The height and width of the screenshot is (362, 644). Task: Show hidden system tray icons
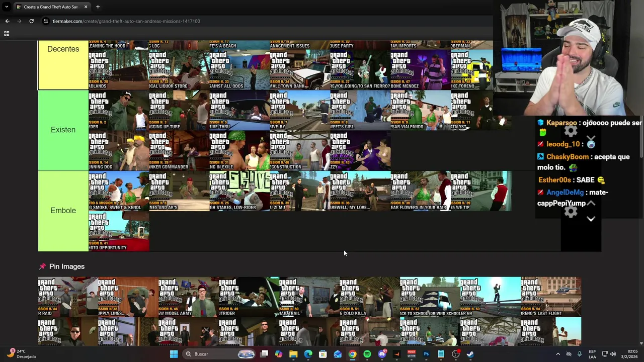(x=557, y=354)
